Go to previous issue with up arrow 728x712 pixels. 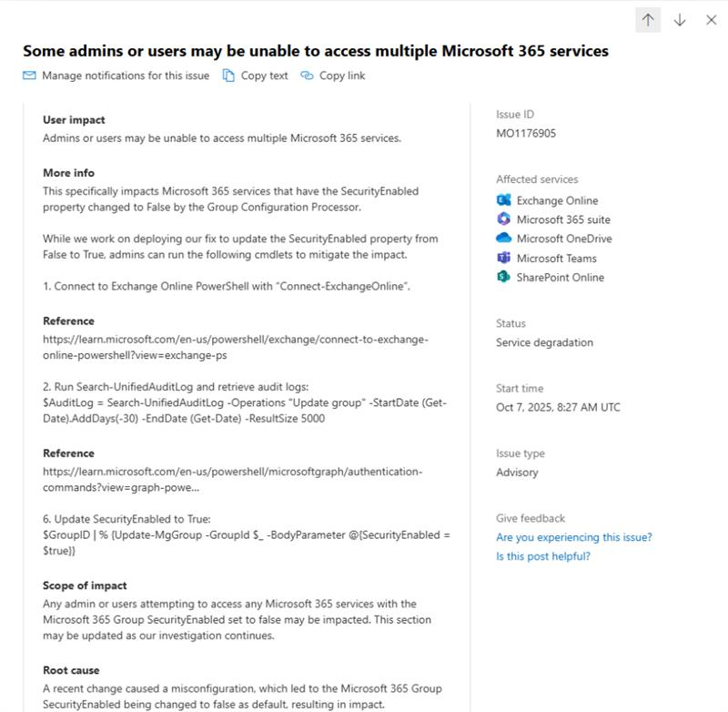pos(648,20)
